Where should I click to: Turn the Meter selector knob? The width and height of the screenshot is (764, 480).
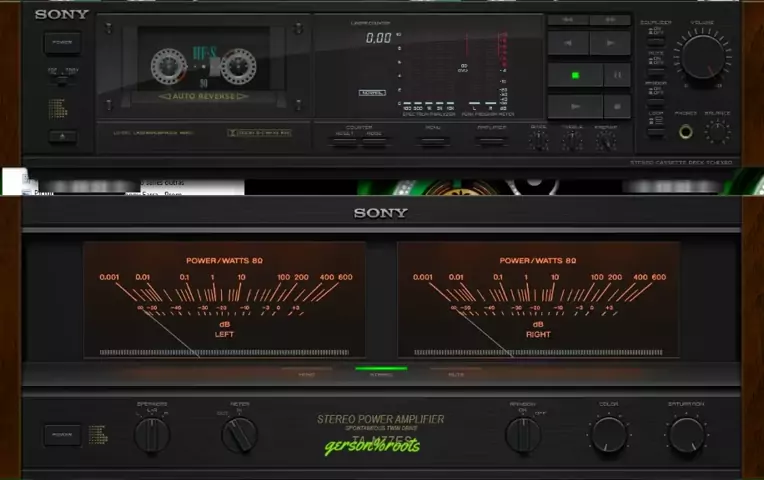pos(240,435)
